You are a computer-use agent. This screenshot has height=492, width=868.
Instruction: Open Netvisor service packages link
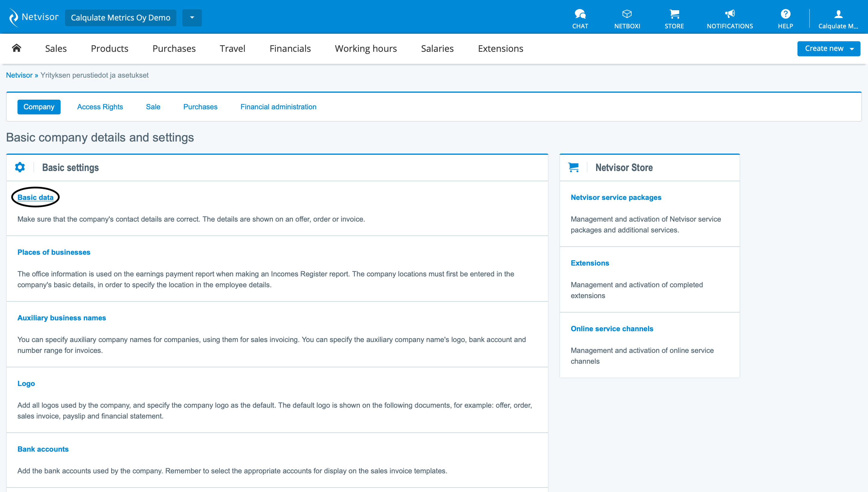coord(616,197)
